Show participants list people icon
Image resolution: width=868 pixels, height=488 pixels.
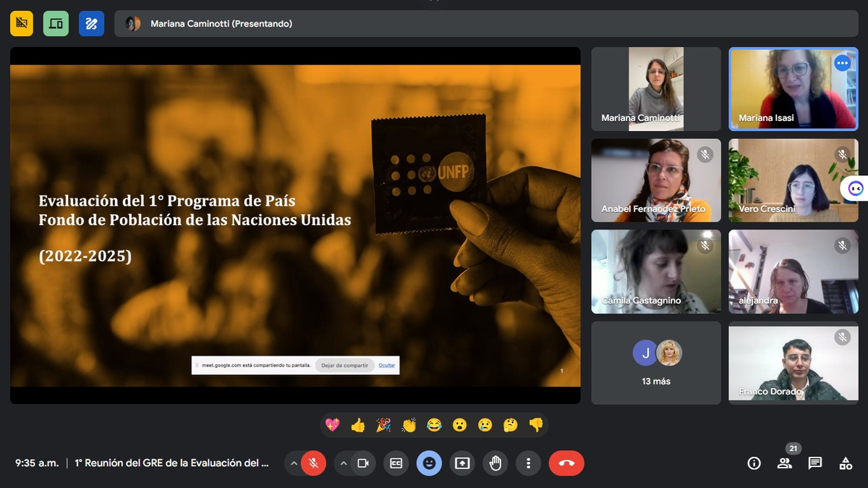click(x=784, y=463)
